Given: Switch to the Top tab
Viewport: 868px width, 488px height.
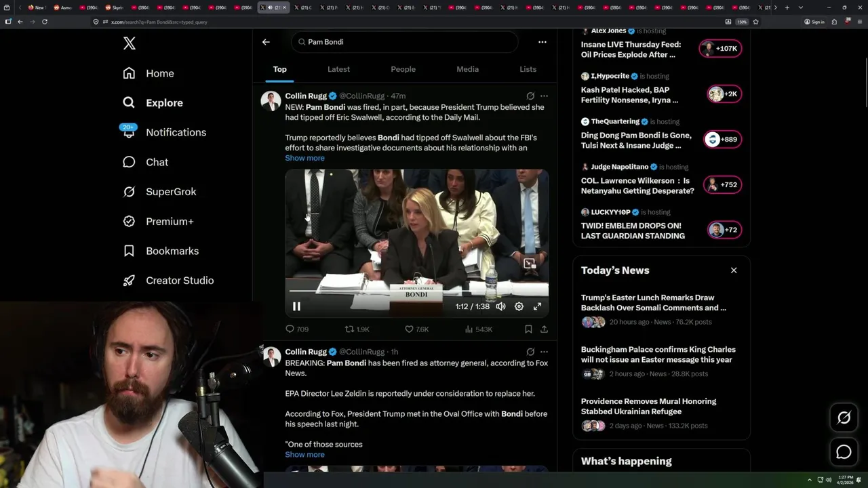Looking at the screenshot, I should click(x=280, y=69).
